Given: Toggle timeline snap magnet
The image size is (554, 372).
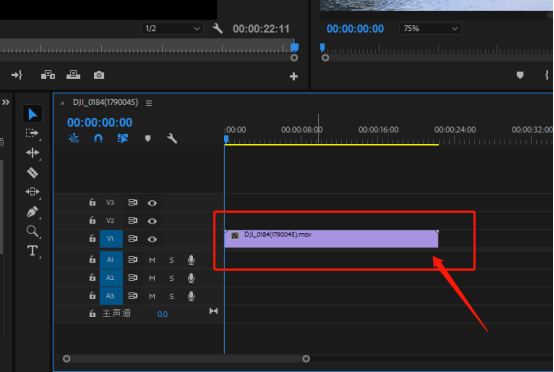Looking at the screenshot, I should pos(98,138).
